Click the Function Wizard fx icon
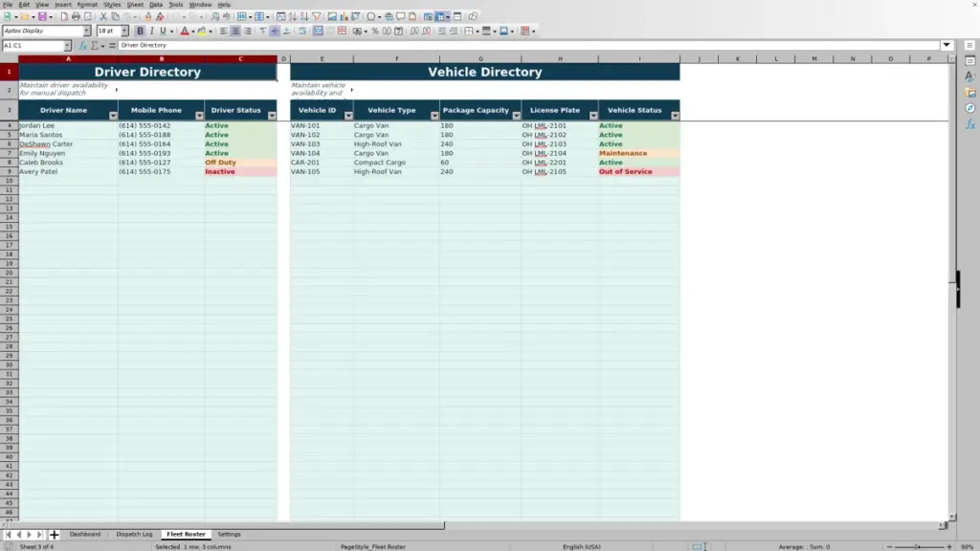Viewport: 980px width, 551px height. 83,45
